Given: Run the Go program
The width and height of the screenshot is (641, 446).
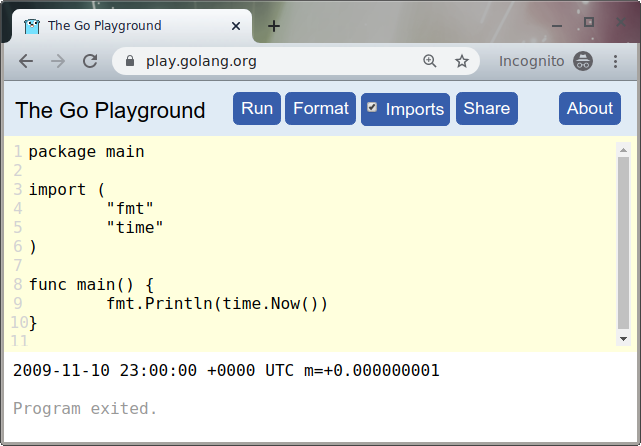Looking at the screenshot, I should [x=257, y=109].
